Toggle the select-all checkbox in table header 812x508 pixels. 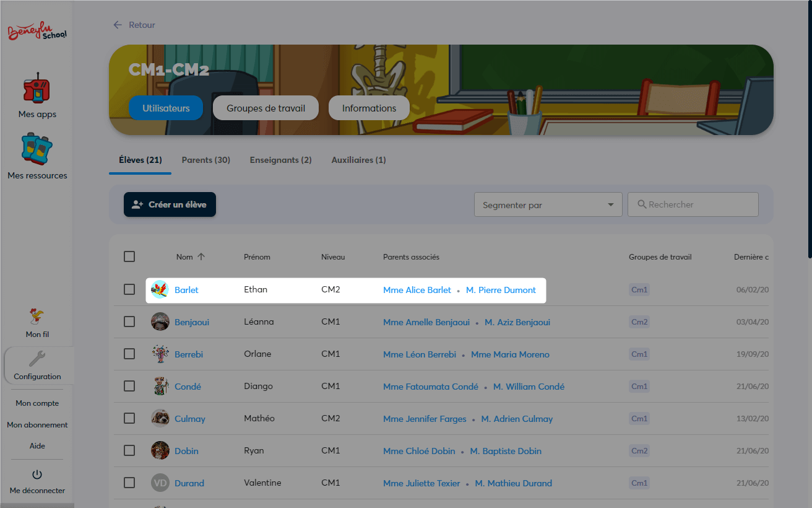coord(129,256)
